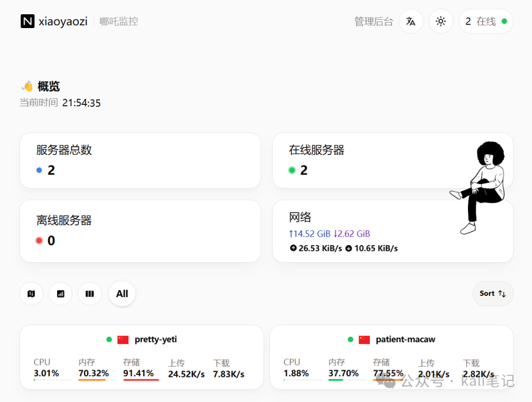Image resolution: width=532 pixels, height=402 pixels.
Task: Open the language translation switcher
Action: click(411, 21)
